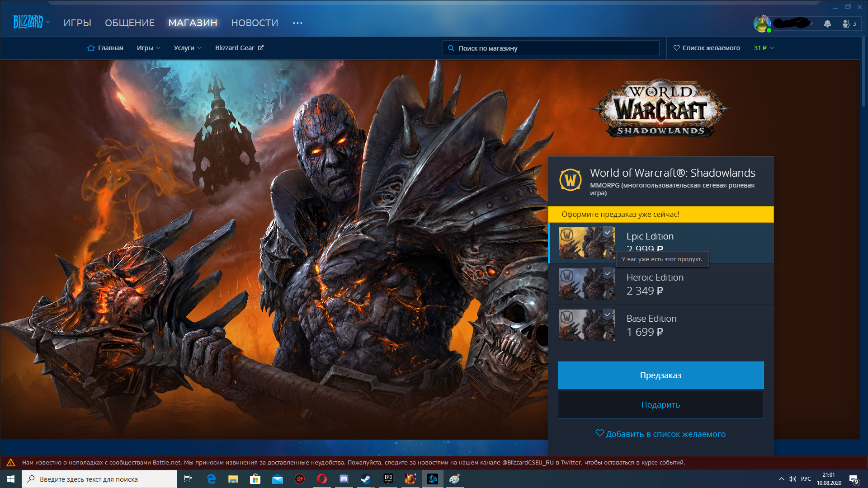Switch to Epic Games Launcher in taskbar
This screenshot has width=868, height=488.
tap(388, 479)
